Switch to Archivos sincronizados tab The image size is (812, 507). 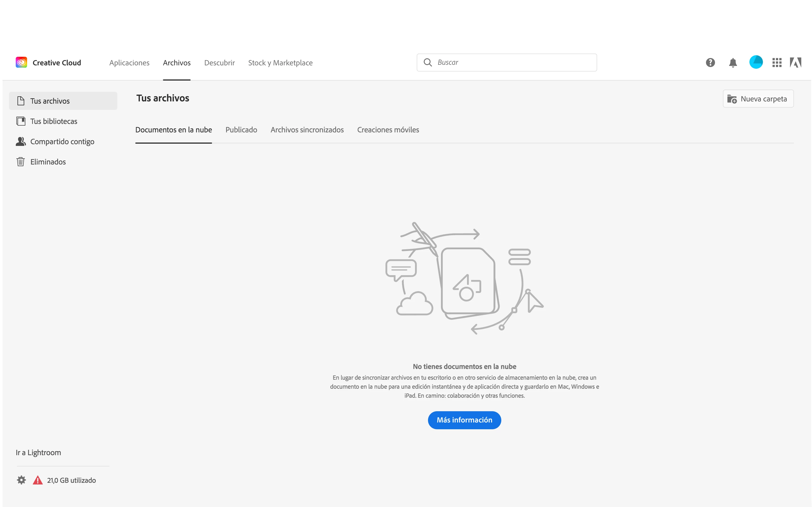pos(307,130)
